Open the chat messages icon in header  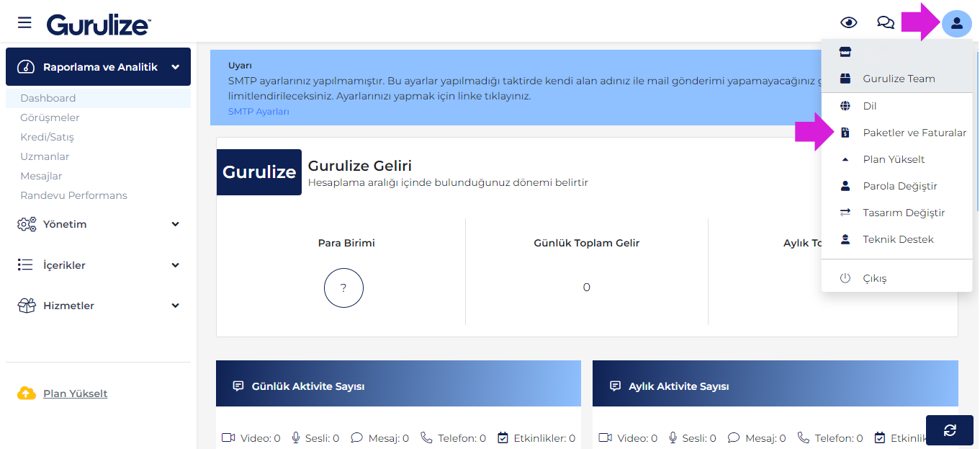[x=886, y=22]
